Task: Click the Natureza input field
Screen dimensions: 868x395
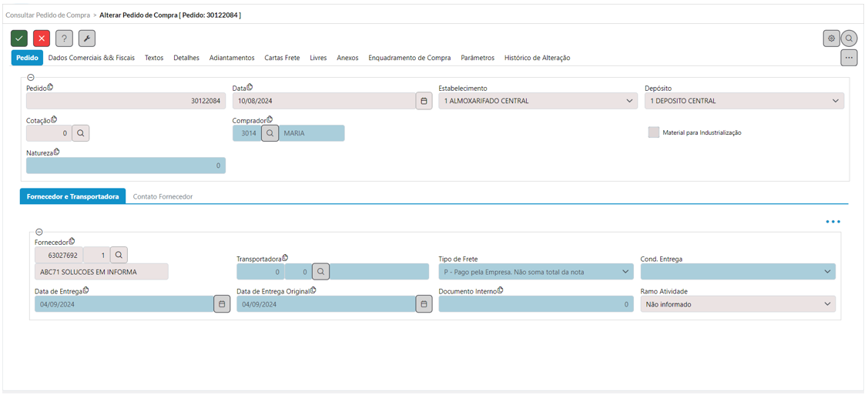Action: click(126, 166)
